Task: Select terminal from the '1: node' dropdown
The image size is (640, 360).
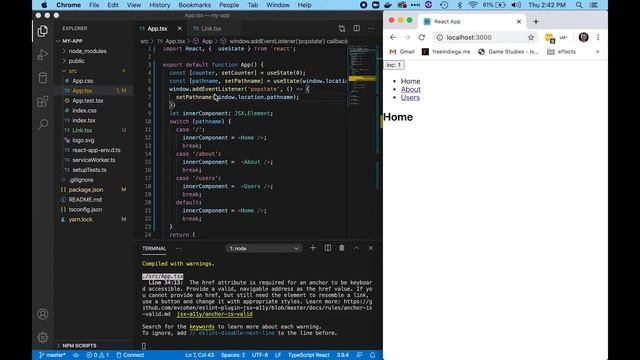Action: pos(264,248)
